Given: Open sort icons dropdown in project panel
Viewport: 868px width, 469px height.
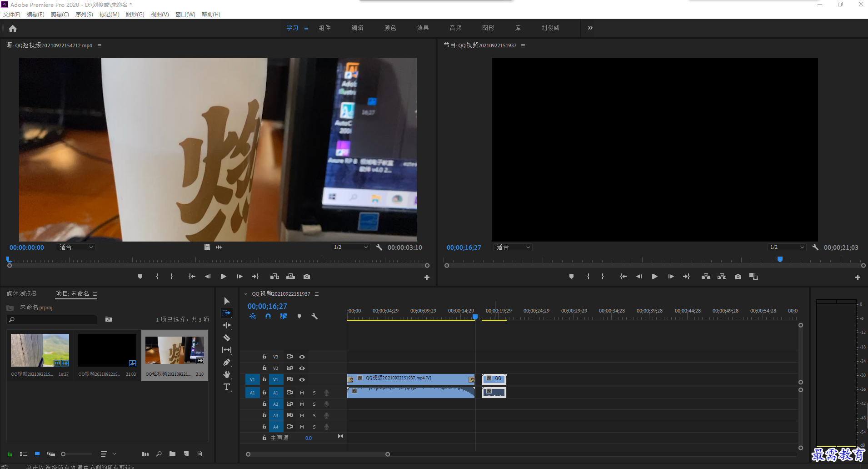Looking at the screenshot, I should (x=108, y=454).
